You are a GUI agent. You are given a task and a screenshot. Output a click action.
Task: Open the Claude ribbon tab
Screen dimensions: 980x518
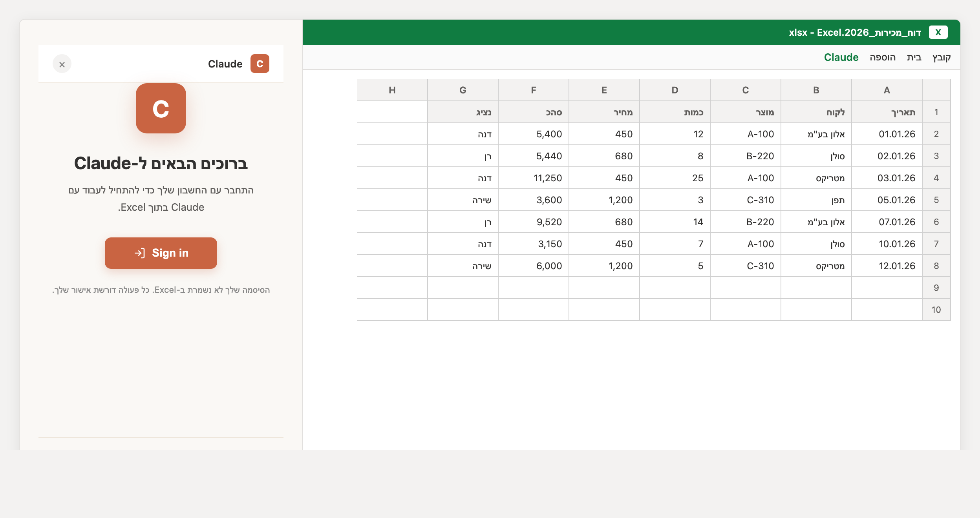tap(841, 57)
